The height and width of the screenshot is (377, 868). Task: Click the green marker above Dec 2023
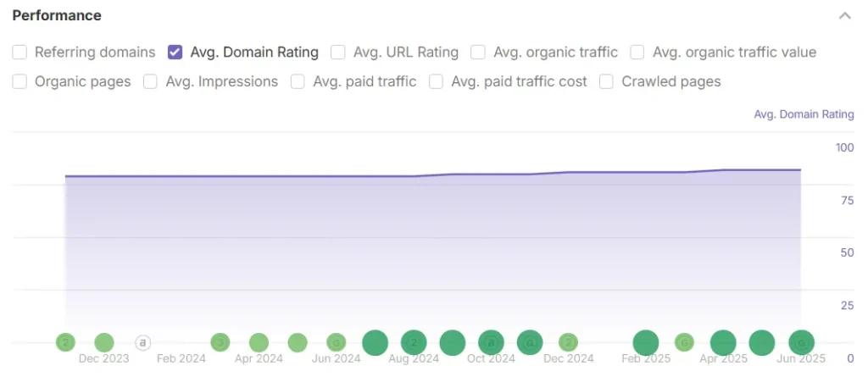pos(104,343)
